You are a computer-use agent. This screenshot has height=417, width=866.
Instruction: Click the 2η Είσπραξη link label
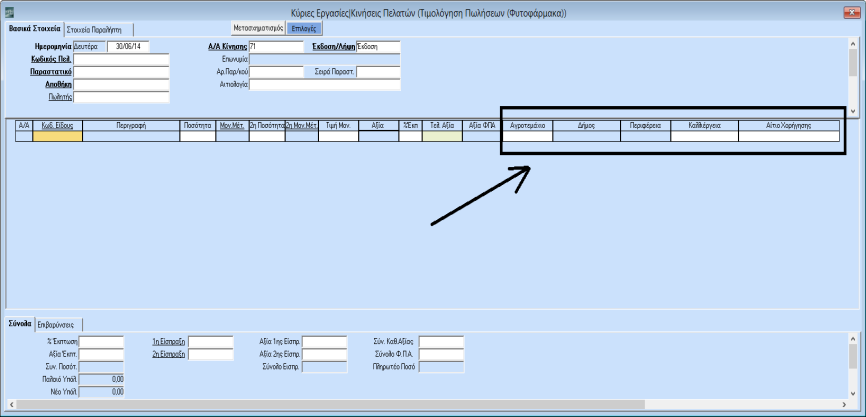(169, 354)
